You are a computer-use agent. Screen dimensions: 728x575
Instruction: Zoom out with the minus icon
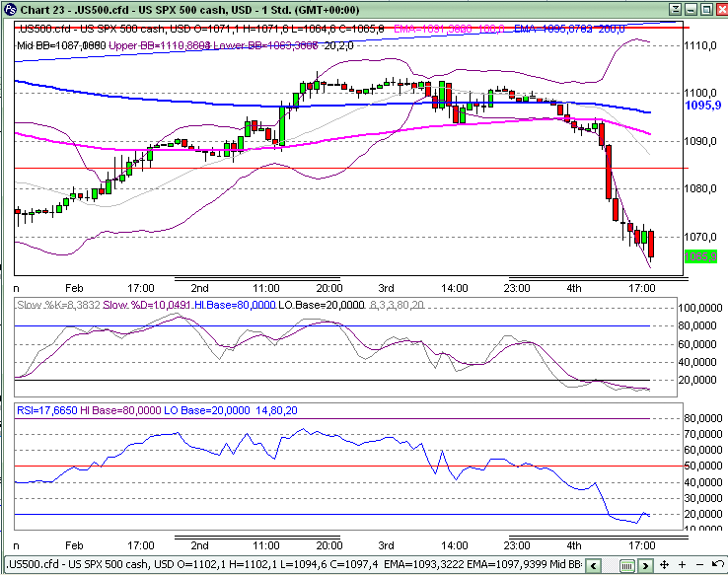(700, 565)
